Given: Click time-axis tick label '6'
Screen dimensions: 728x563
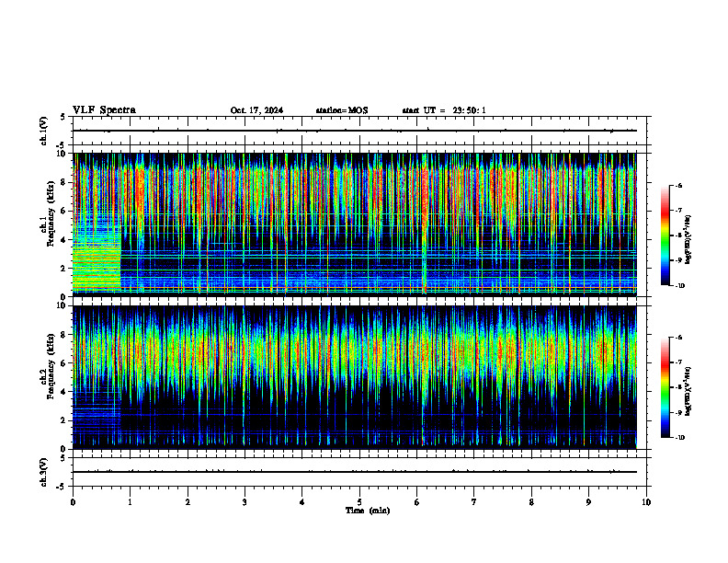Looking at the screenshot, I should [x=417, y=502].
